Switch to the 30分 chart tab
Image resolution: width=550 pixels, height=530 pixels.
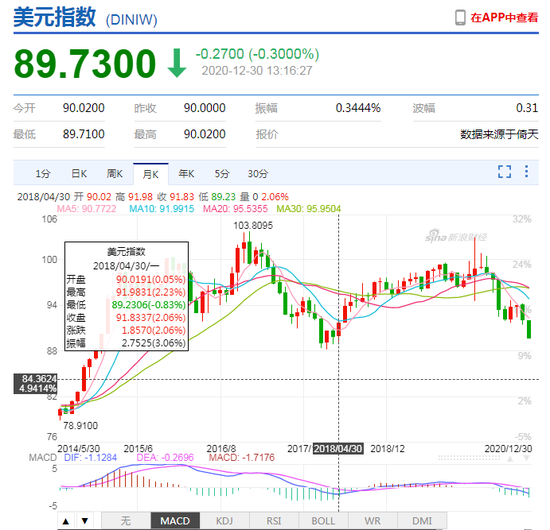(x=258, y=174)
